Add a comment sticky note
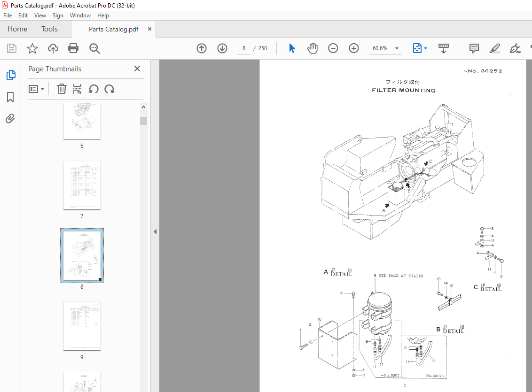This screenshot has height=392, width=532. pos(474,48)
